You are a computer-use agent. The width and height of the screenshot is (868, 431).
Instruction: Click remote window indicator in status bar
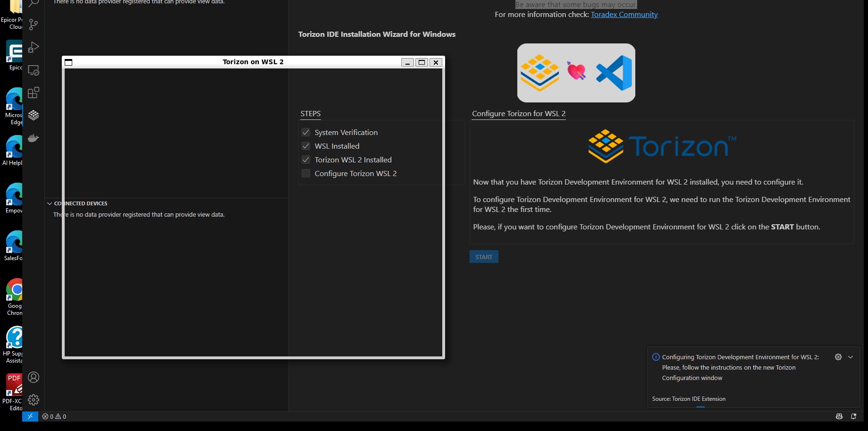[x=30, y=416]
